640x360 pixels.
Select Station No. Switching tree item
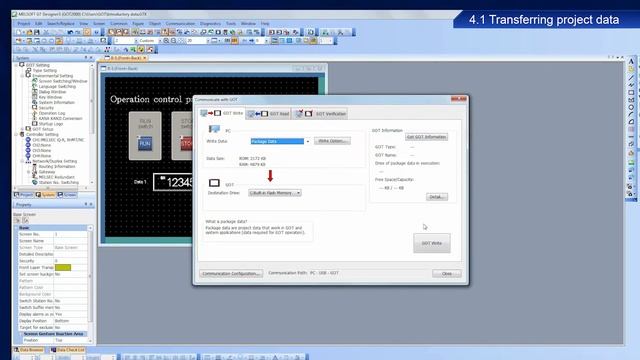tap(59, 182)
